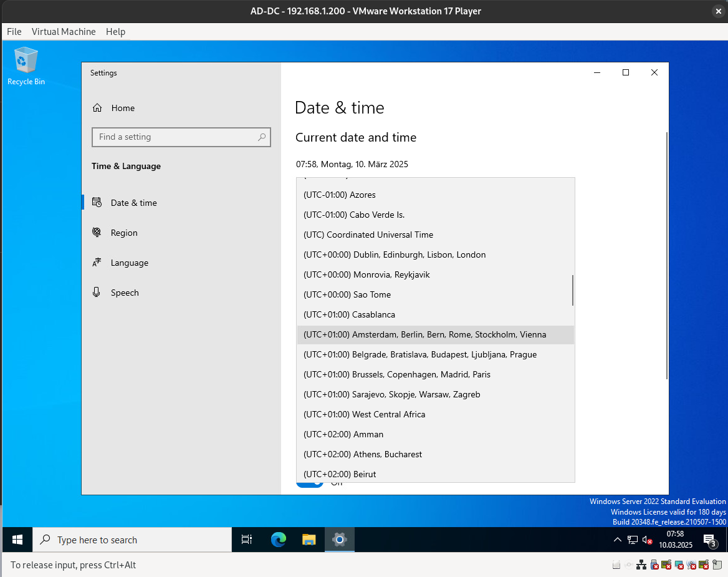The height and width of the screenshot is (577, 728).
Task: Click the Task View taskbar icon
Action: pyautogui.click(x=247, y=540)
